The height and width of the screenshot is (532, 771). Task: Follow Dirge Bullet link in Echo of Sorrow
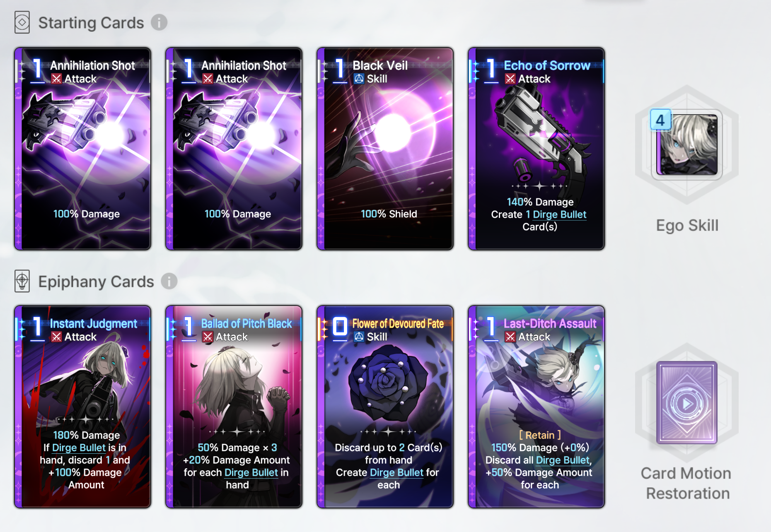coord(559,214)
